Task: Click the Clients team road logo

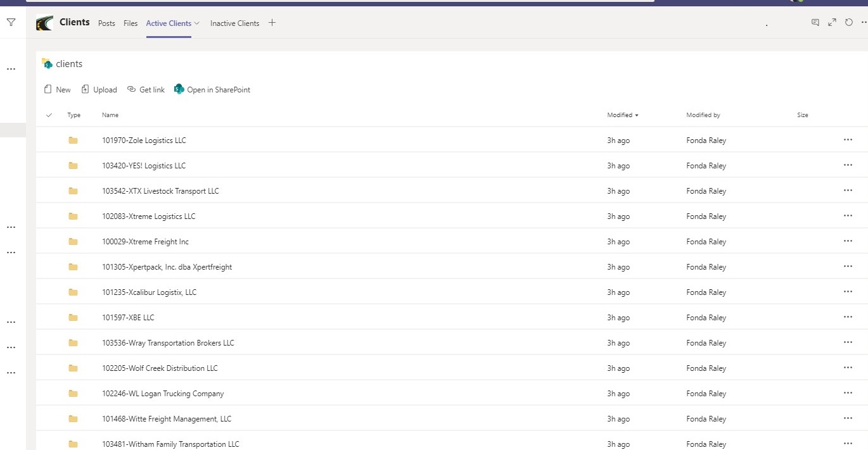Action: pos(44,22)
